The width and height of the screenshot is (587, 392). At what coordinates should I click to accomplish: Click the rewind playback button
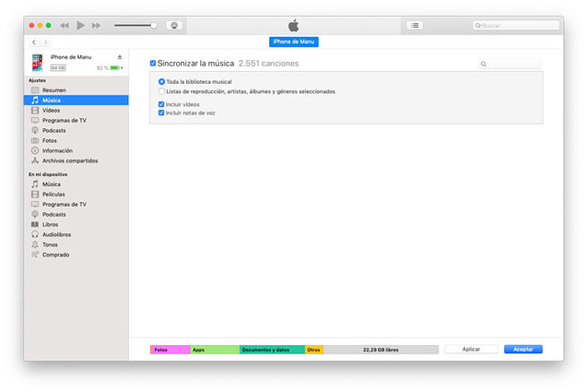65,25
